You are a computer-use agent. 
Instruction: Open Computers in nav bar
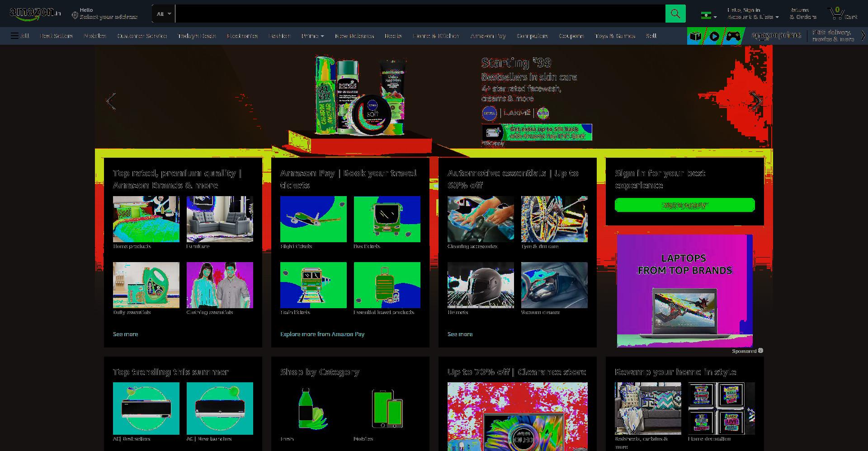pos(532,36)
